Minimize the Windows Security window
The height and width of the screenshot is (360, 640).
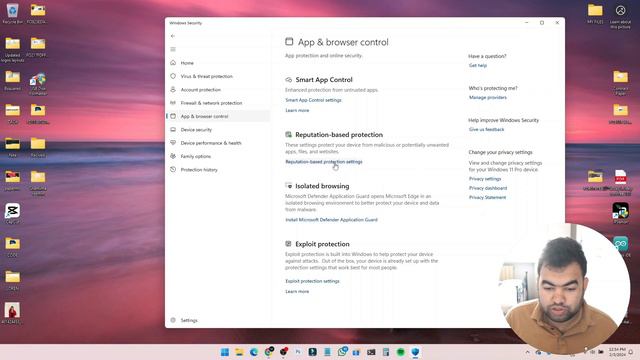(527, 23)
